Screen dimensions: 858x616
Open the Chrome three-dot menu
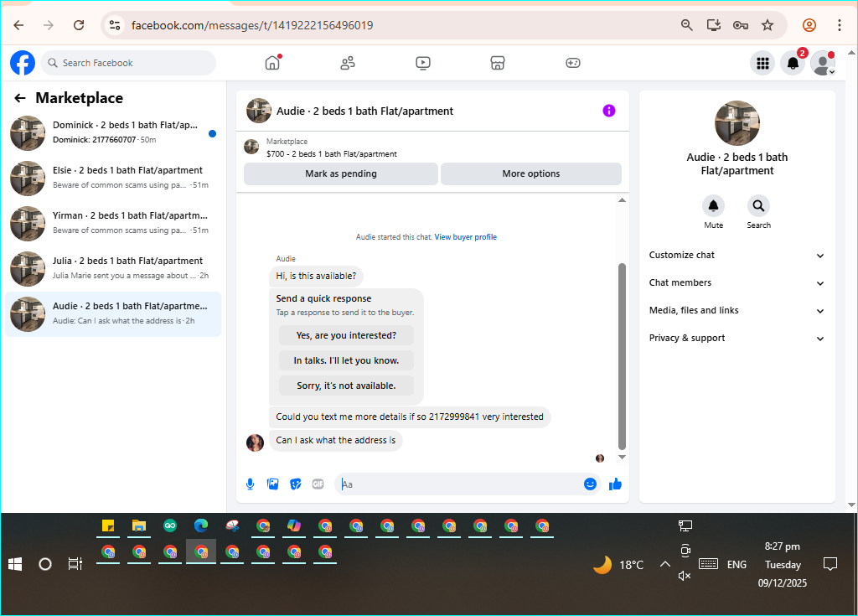point(840,25)
